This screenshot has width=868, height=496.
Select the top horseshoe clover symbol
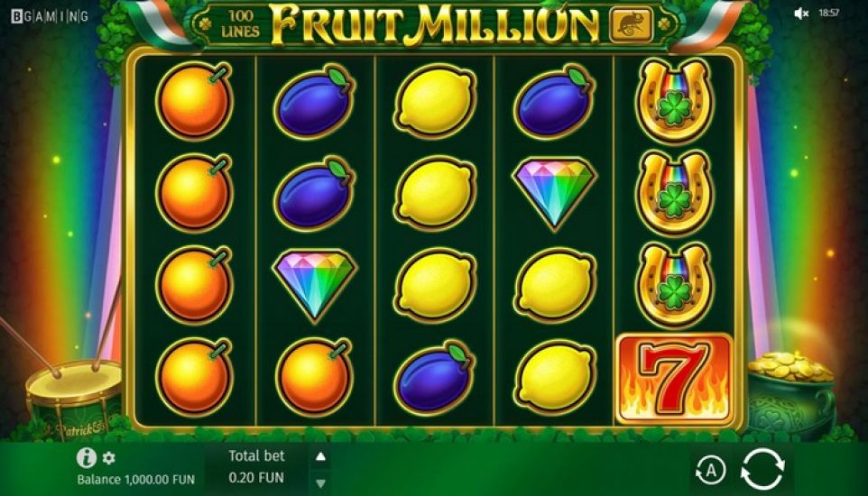tap(674, 101)
